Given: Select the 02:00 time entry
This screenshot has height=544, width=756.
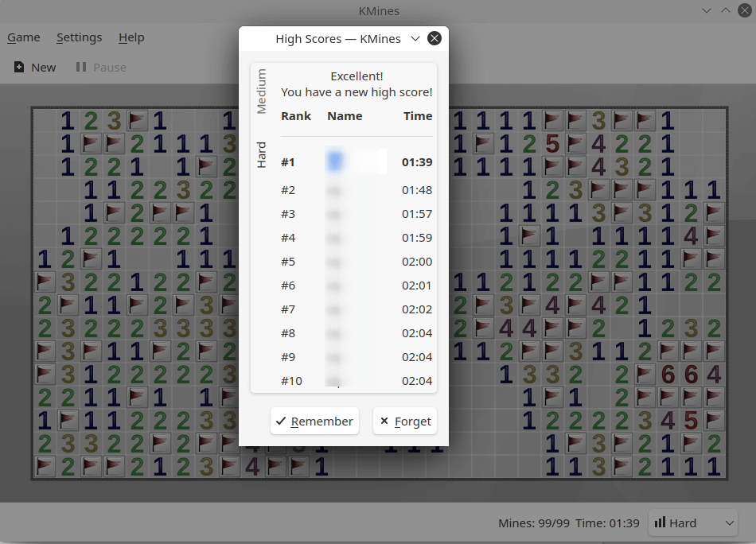Looking at the screenshot, I should tap(417, 262).
